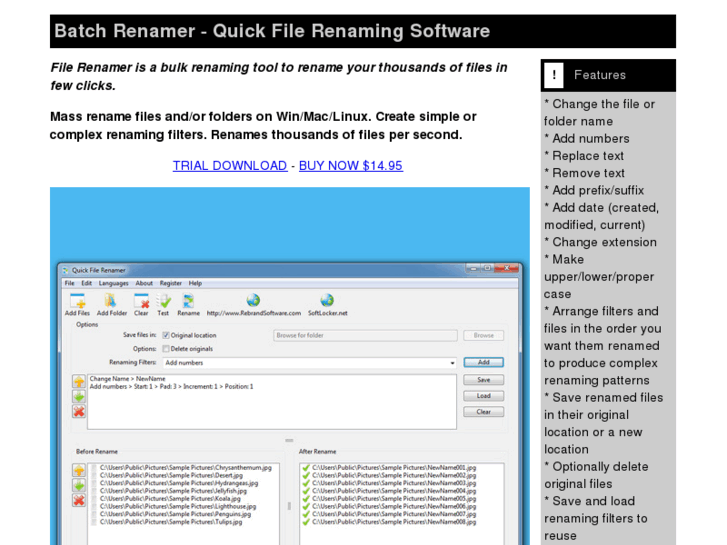Viewport: 727px width, 545px height.
Task: Select NewName006.jpg in After Rename list
Action: [394, 507]
